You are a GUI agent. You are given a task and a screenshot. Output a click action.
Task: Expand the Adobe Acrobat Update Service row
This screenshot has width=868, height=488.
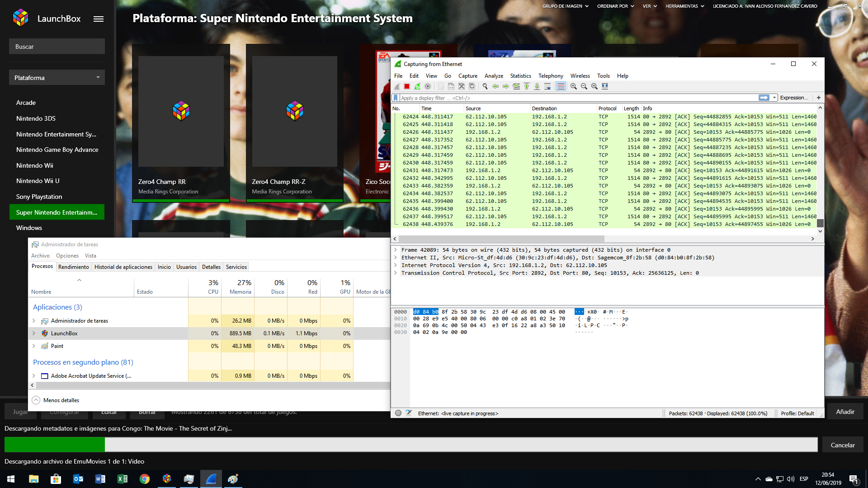pyautogui.click(x=34, y=376)
